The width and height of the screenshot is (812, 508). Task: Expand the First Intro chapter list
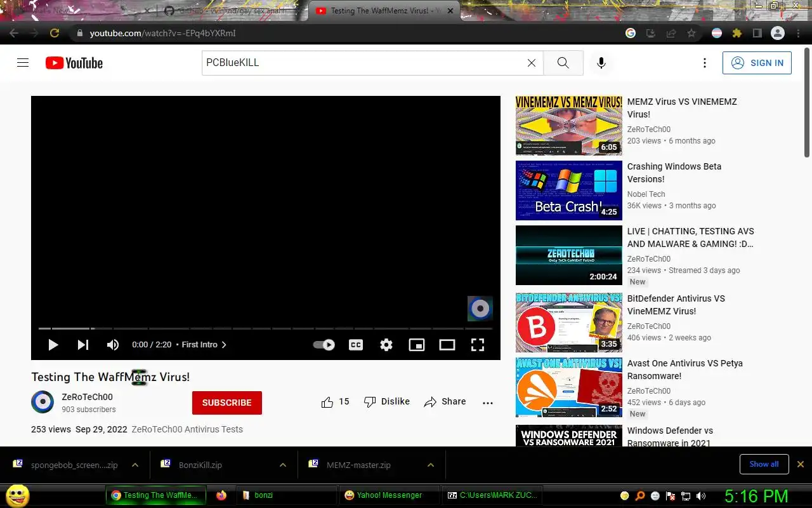[204, 345]
